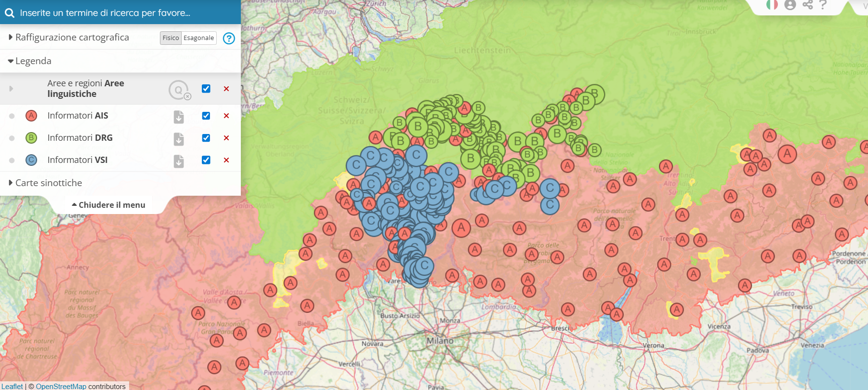Open the Italian flag language selector

(772, 5)
